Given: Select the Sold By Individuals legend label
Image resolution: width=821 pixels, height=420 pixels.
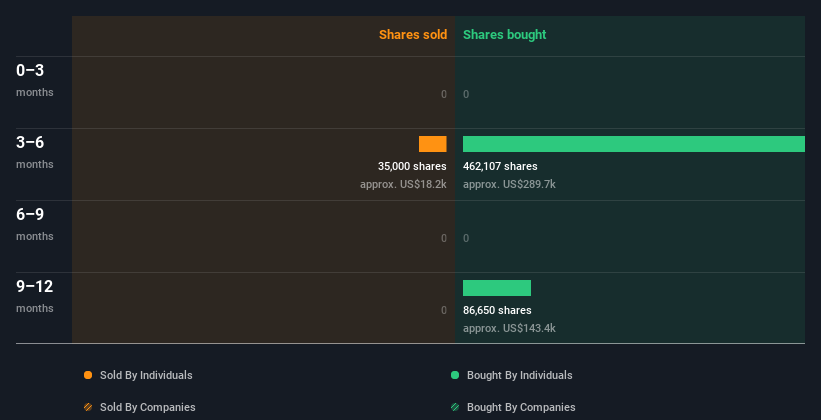Looking at the screenshot, I should pyautogui.click(x=146, y=375).
